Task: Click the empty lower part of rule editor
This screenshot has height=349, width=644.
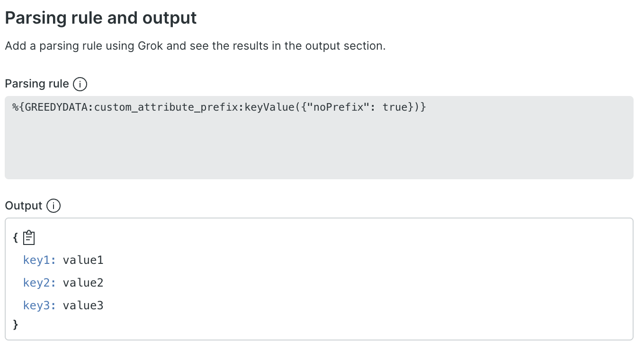Action: click(319, 156)
